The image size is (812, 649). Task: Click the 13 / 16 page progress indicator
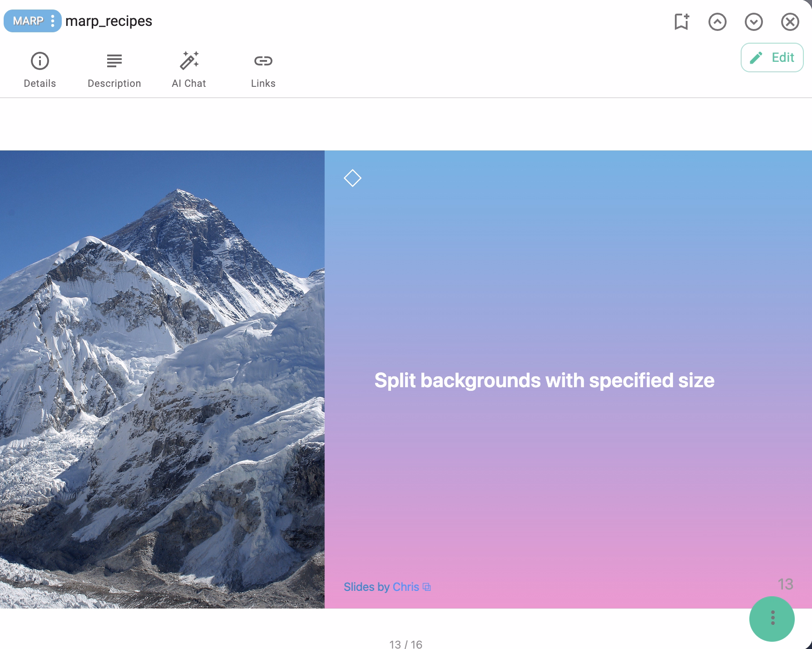(x=406, y=644)
